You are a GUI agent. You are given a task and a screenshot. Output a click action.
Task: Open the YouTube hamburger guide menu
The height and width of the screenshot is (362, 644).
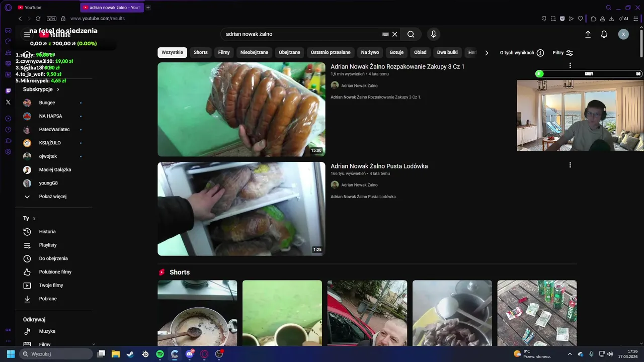(27, 34)
